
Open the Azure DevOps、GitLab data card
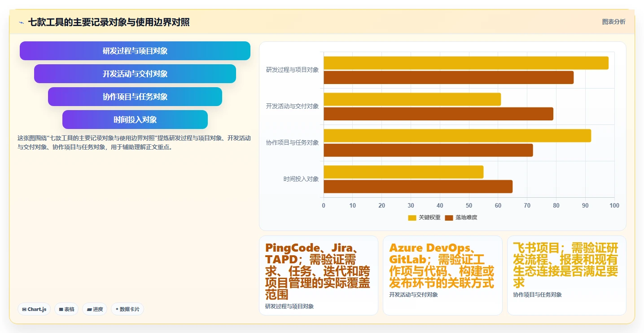442,275
